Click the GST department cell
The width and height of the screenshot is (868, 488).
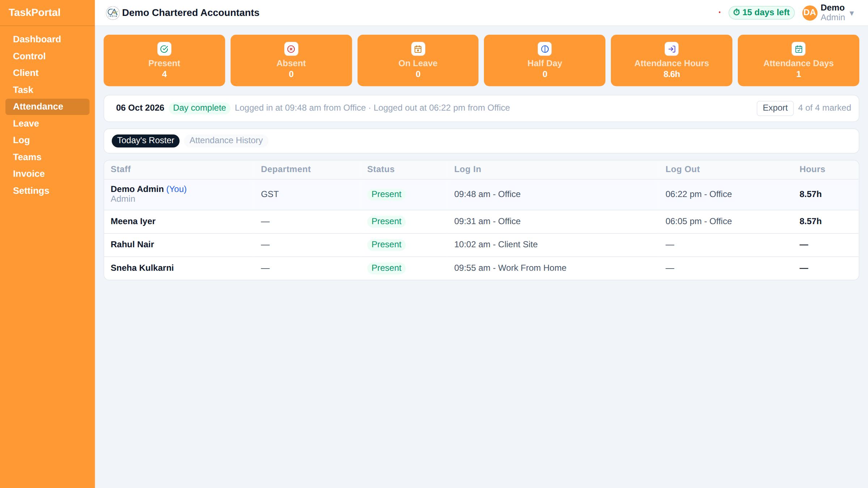[x=270, y=194]
